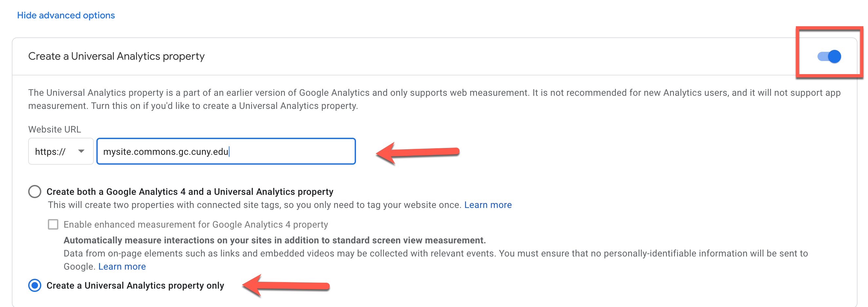Click the Hide advanced options link

click(66, 15)
